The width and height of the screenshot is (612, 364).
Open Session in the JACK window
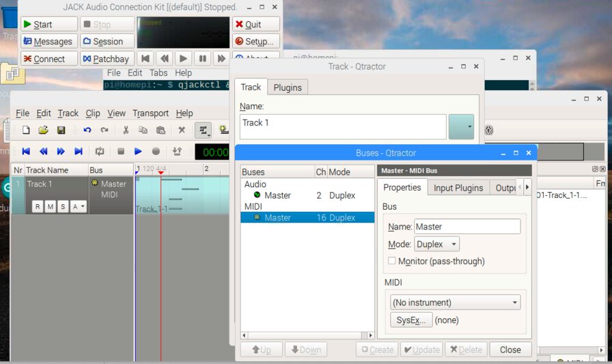pos(107,42)
